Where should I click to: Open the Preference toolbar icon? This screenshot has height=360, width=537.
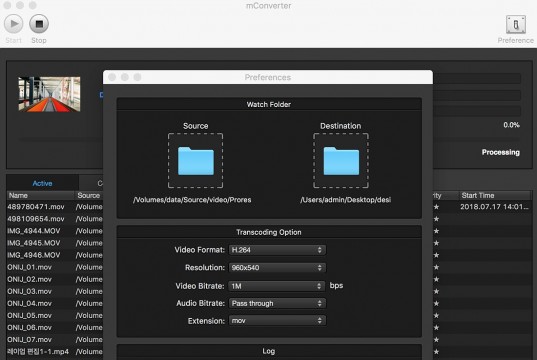click(x=516, y=25)
